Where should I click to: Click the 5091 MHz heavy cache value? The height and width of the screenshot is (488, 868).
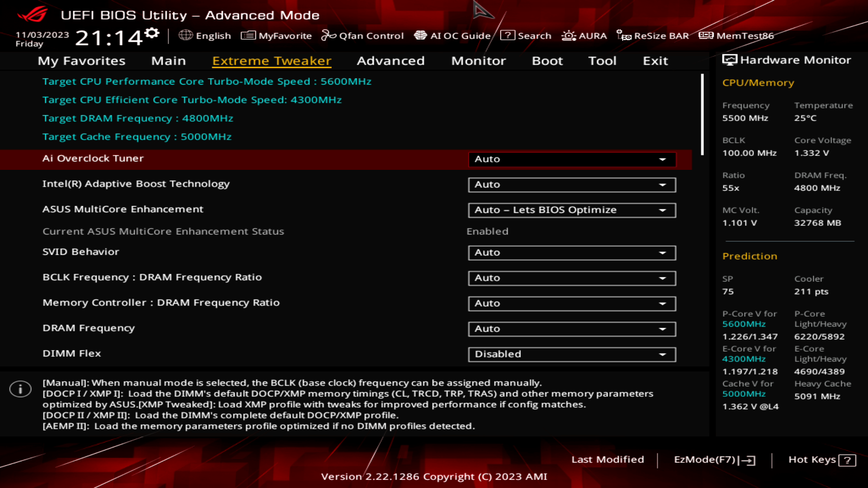(817, 396)
